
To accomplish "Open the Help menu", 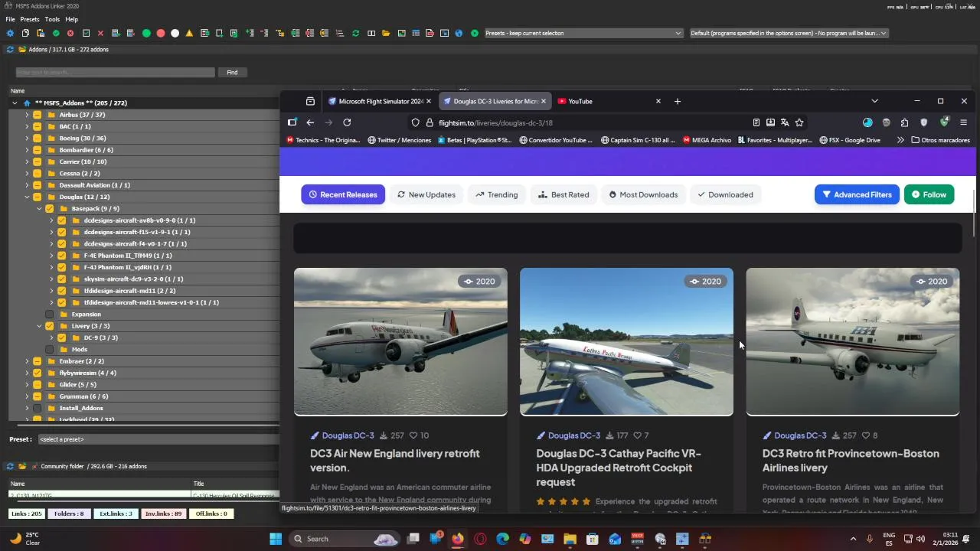I will (x=71, y=19).
